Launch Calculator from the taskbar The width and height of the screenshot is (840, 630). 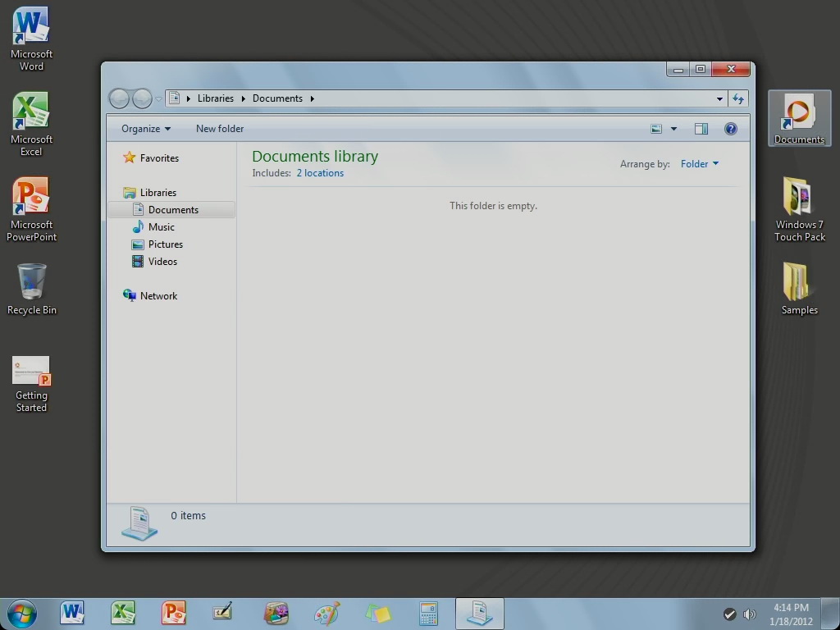click(x=428, y=614)
